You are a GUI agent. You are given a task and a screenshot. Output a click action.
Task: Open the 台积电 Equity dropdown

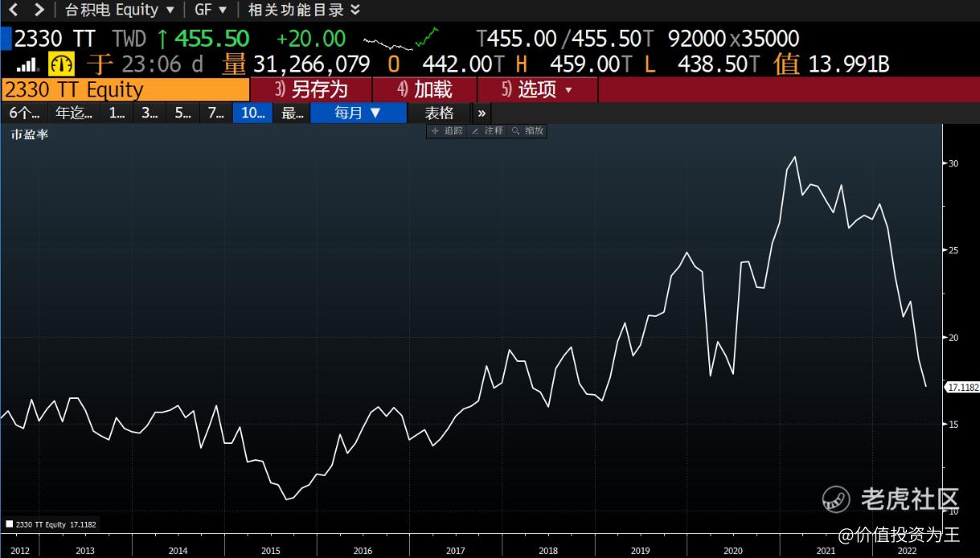click(119, 10)
